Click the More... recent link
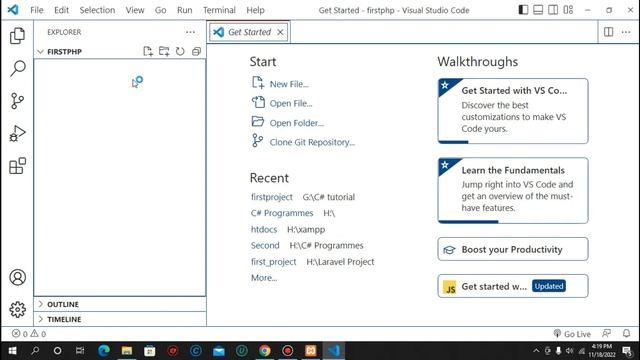640x360 pixels. click(x=264, y=278)
